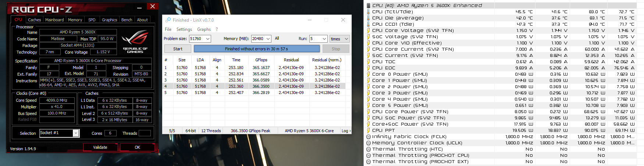Click the Validate button in CPU-Z
This screenshot has width=644, height=166.
point(100,147)
